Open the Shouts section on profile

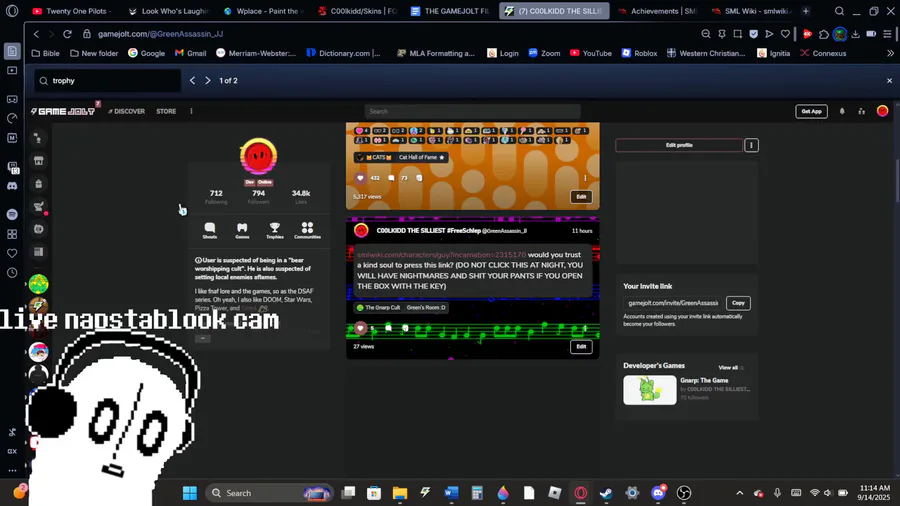point(210,231)
